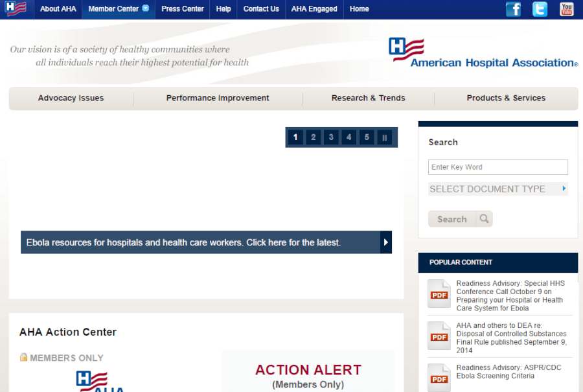Open Readiness Advisory ASPR/CDC Ebola Screening Criteria link

(509, 371)
